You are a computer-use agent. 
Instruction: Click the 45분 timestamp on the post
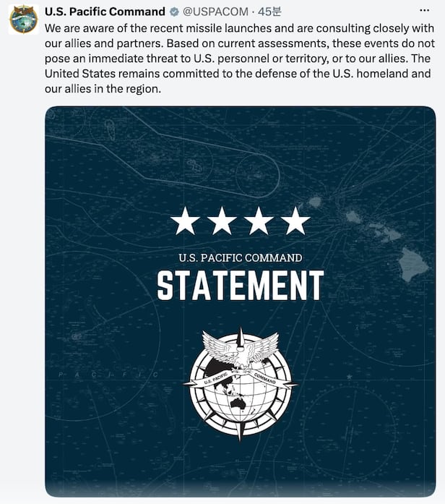point(269,12)
